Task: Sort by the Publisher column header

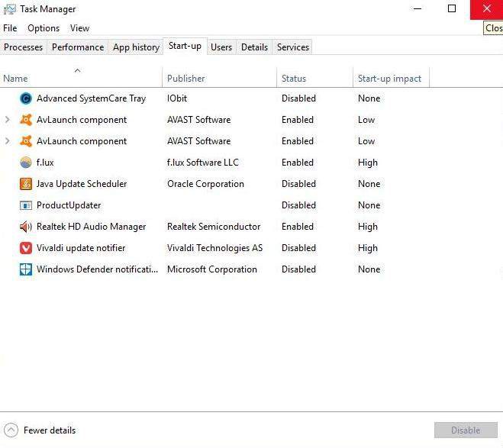Action: pos(219,77)
